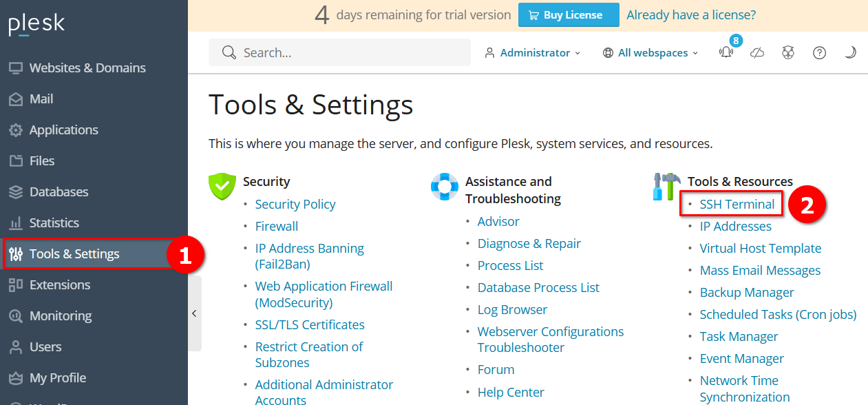Open IP Address Banning (Fail2Ban) link
868x405 pixels.
[310, 256]
